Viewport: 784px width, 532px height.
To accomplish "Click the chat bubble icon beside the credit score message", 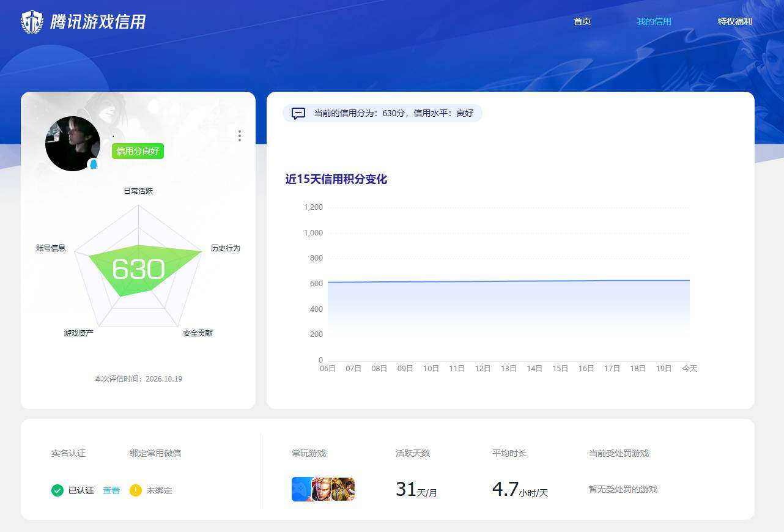I will coord(298,113).
